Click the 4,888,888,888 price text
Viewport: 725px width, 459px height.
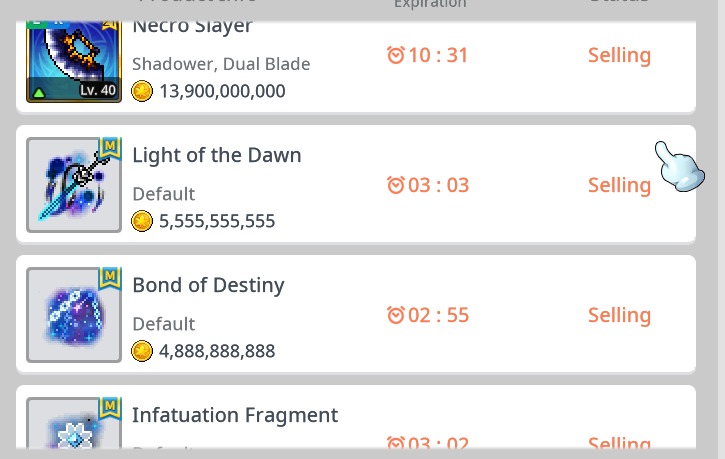[x=217, y=352]
